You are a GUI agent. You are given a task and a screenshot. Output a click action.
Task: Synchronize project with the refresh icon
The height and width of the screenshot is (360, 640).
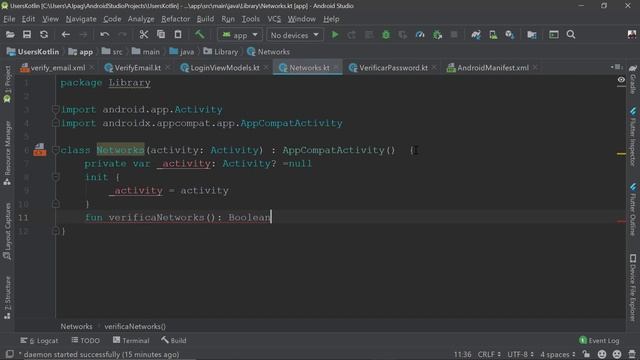tap(44, 35)
